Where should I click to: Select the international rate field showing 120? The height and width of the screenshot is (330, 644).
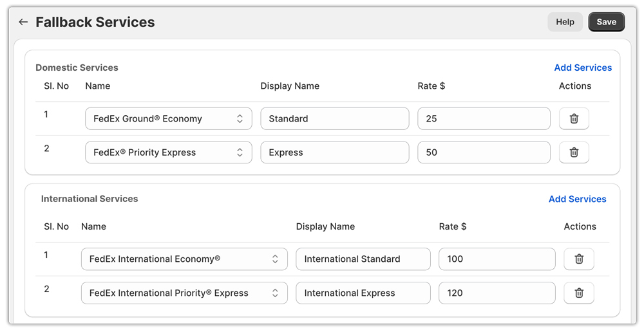(497, 293)
